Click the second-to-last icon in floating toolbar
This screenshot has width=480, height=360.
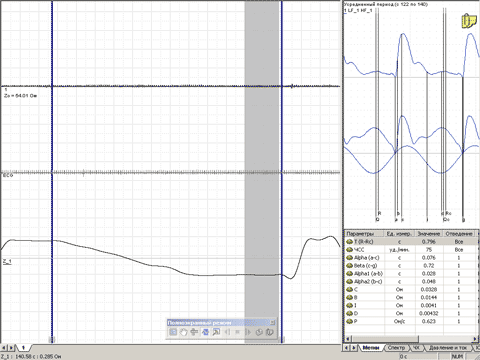[x=259, y=332]
